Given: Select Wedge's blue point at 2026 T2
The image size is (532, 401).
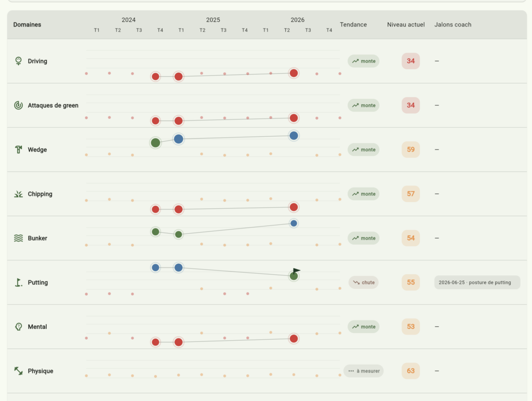Looking at the screenshot, I should tap(294, 136).
